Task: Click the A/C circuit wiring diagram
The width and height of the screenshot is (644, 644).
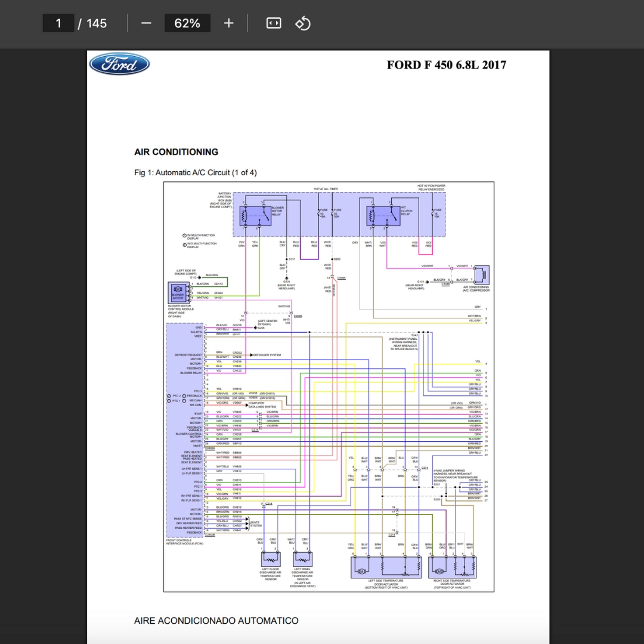Action: click(329, 386)
